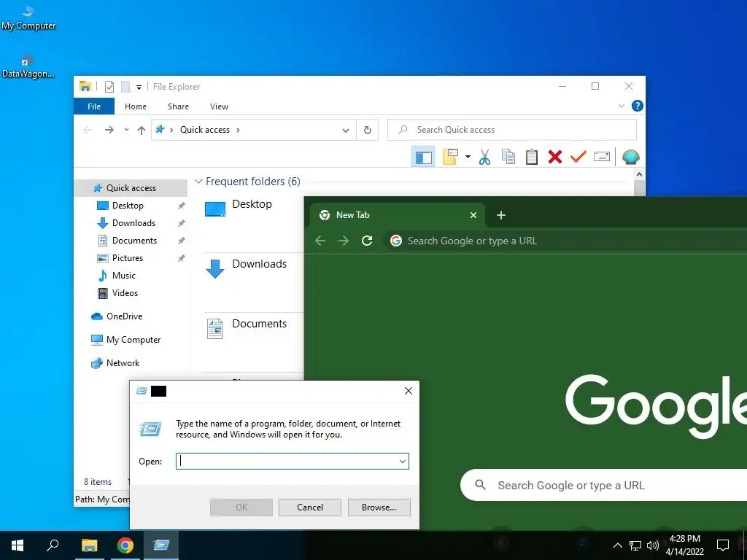The height and width of the screenshot is (560, 747).
Task: Click the red X Delete icon
Action: click(555, 157)
